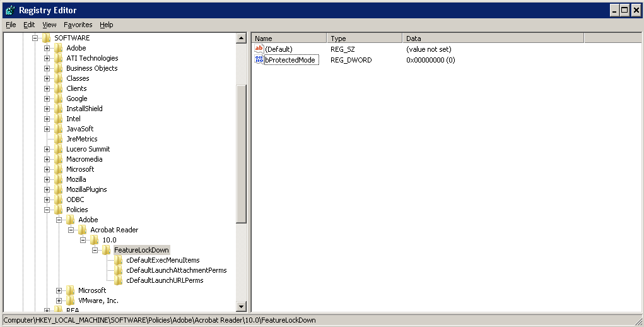
Task: Expand the Business Objects key
Action: pyautogui.click(x=47, y=68)
